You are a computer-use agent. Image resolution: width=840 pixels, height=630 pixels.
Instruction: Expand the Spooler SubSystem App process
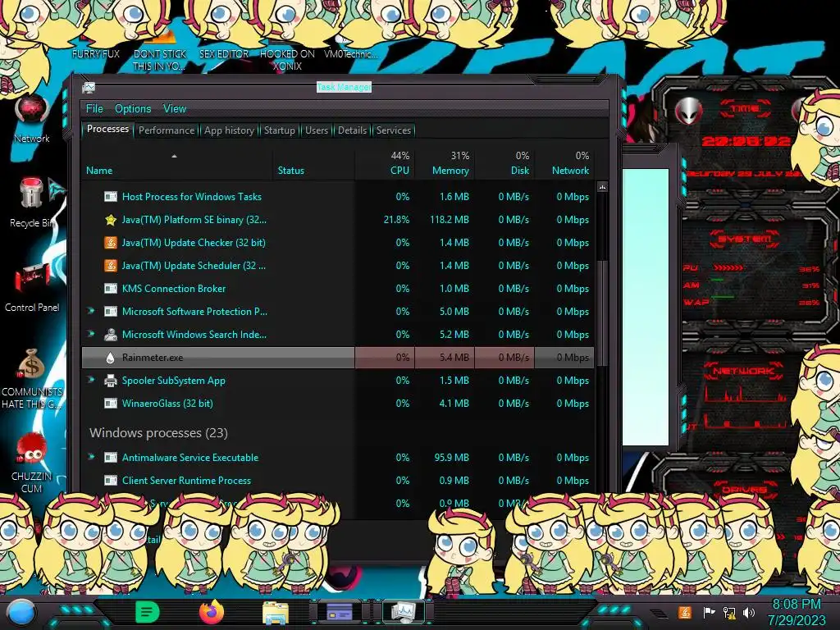91,380
